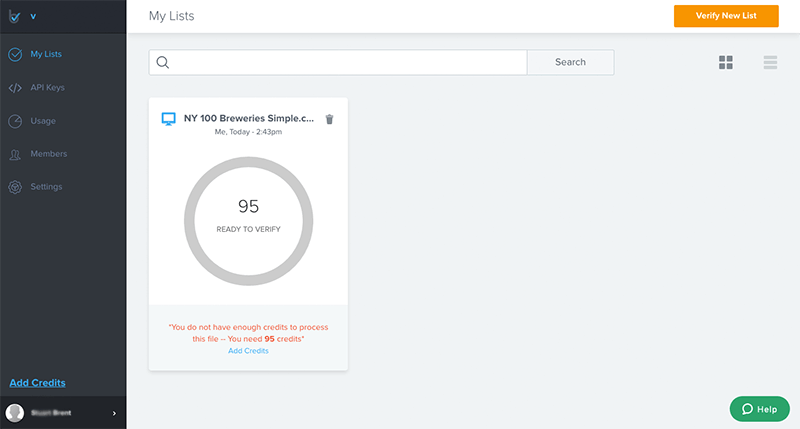Switch to grid view layout
800x429 pixels.
point(726,62)
